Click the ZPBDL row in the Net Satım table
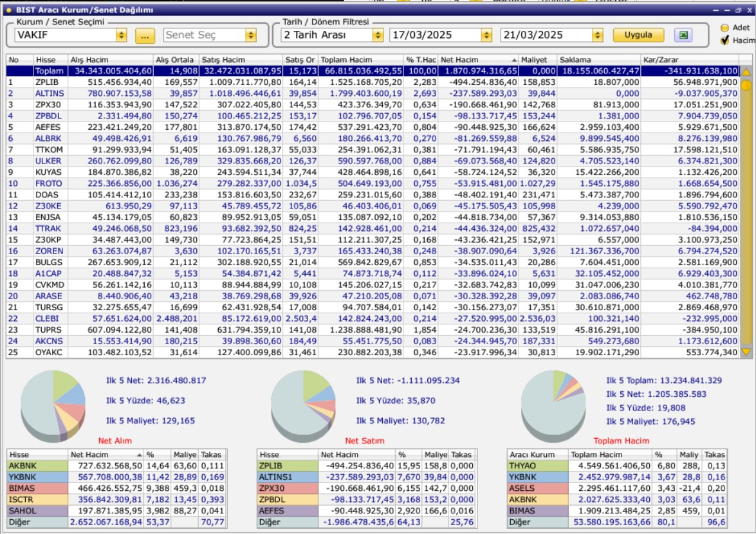756x534 pixels. click(x=367, y=500)
